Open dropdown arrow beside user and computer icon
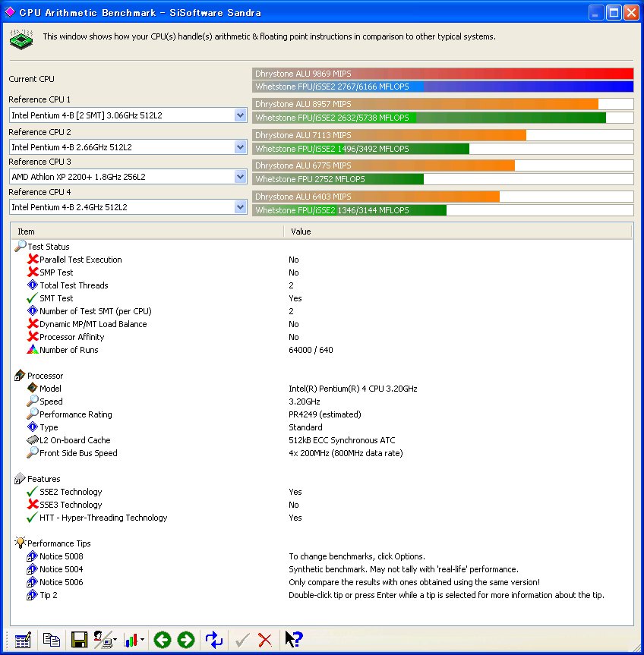644x655 pixels. [115, 640]
